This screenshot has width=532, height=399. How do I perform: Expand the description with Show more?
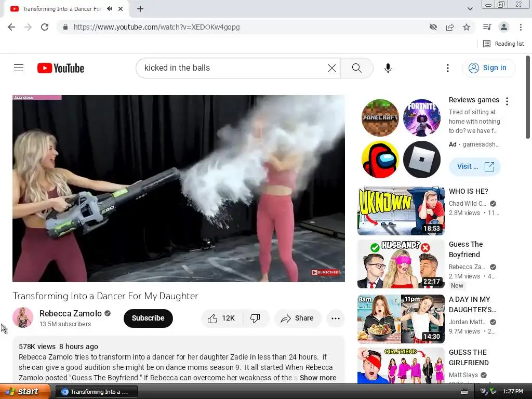(318, 378)
